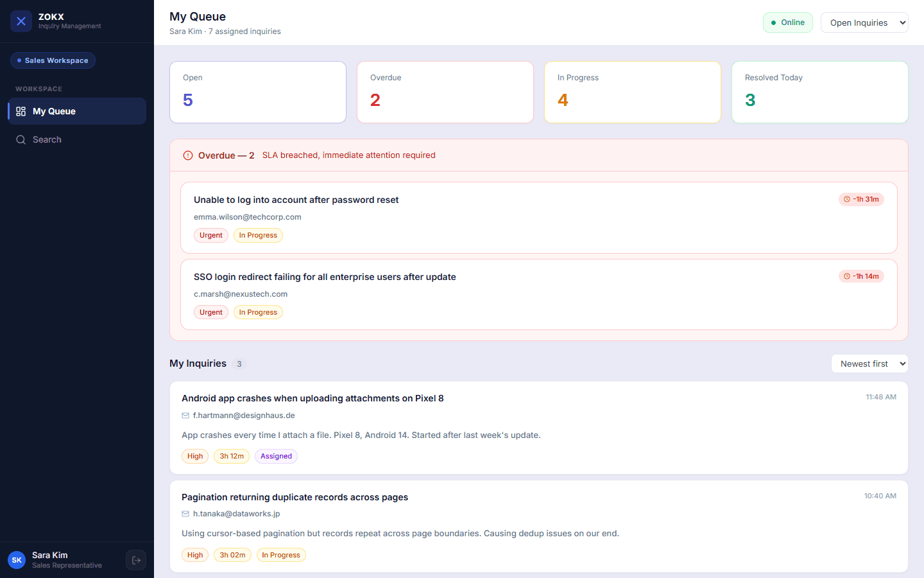The image size is (924, 578).
Task: Select the In Progress stat card
Action: coord(633,92)
